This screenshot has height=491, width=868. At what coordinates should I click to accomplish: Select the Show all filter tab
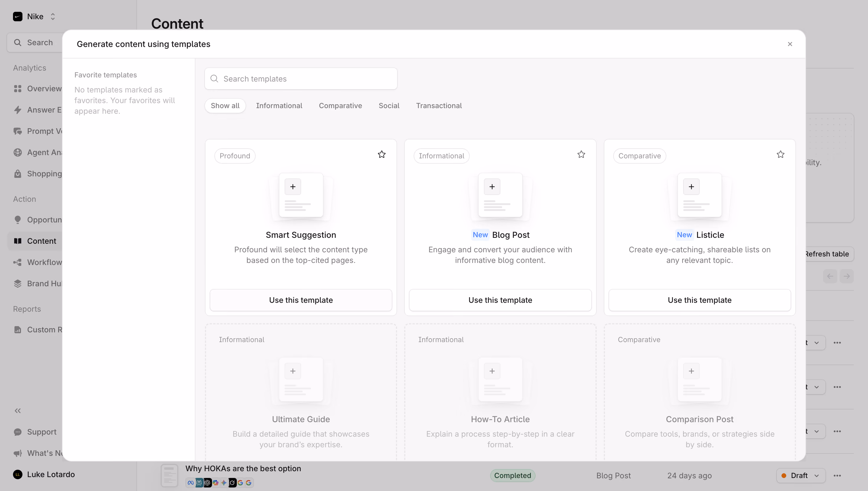click(x=225, y=105)
